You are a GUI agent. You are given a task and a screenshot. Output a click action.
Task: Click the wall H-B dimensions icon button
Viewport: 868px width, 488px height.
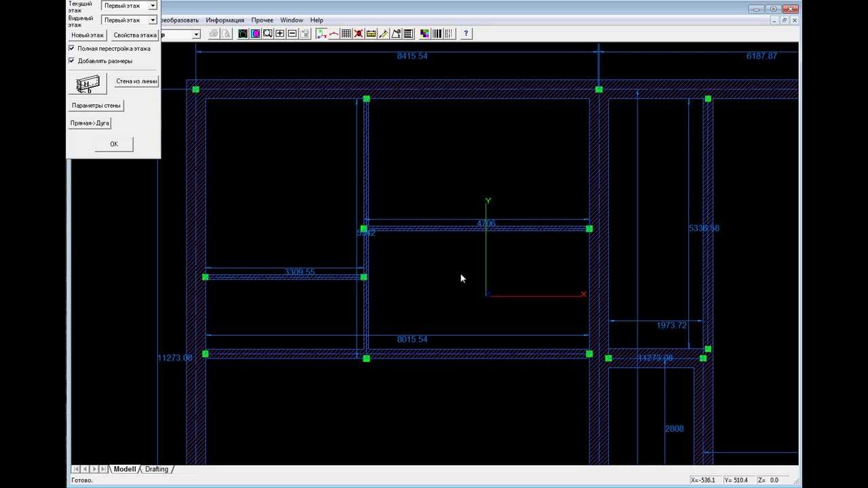(x=87, y=84)
